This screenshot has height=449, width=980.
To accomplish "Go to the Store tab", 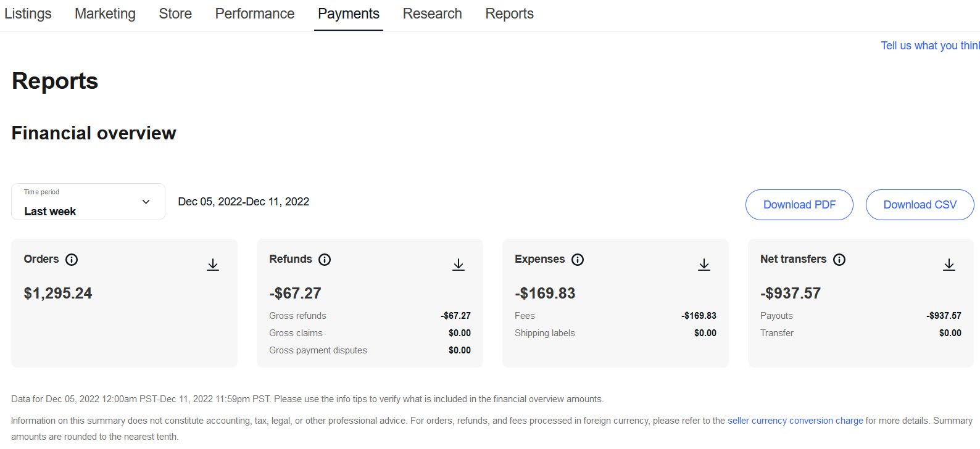I will 175,14.
